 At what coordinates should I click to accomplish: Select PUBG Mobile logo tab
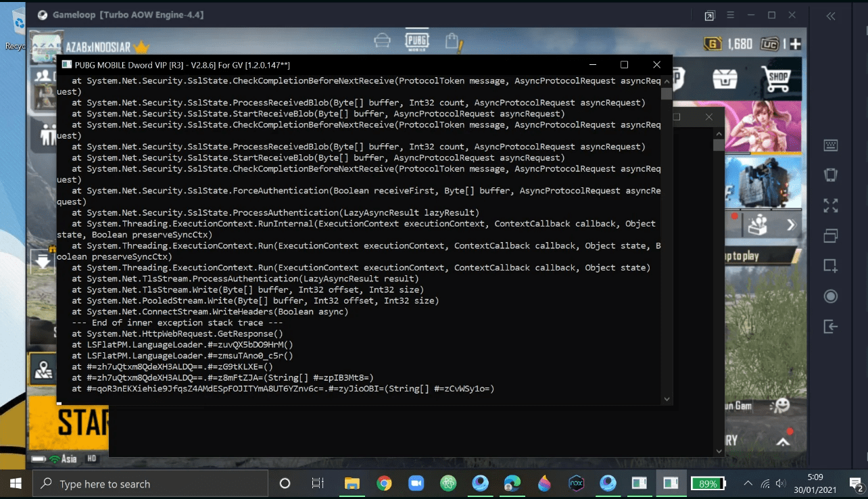416,41
